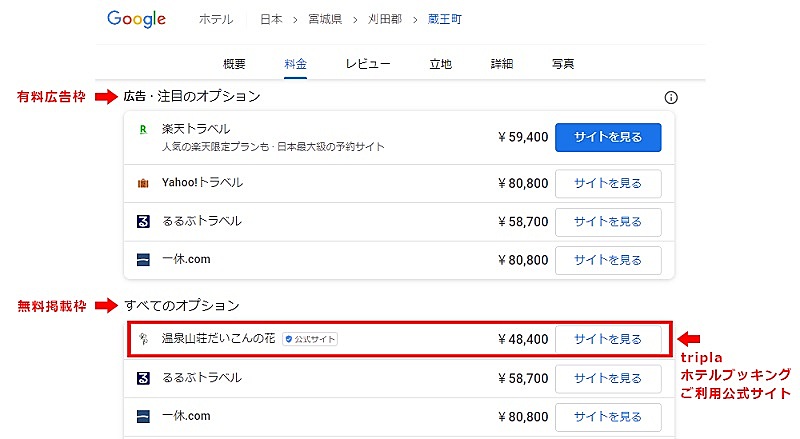Screen dimensions: 800x439
Task: Click the 楽天トラベル provider name
Action: coord(196,129)
